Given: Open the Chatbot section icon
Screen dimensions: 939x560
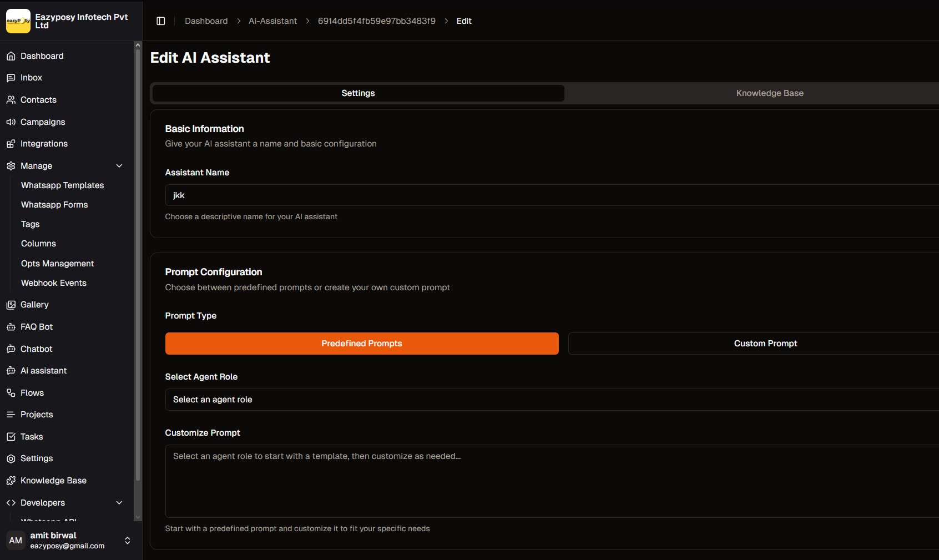Looking at the screenshot, I should [x=11, y=349].
